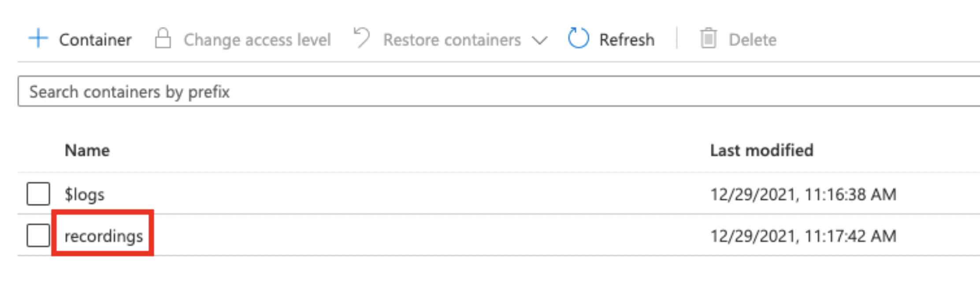Click the undo arrow restore icon
Screen dimensions: 980x294
pyautogui.click(x=361, y=38)
